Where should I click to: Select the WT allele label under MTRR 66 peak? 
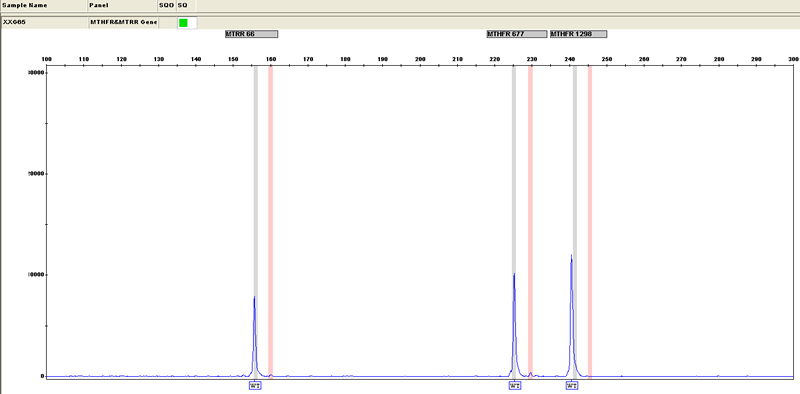click(256, 386)
